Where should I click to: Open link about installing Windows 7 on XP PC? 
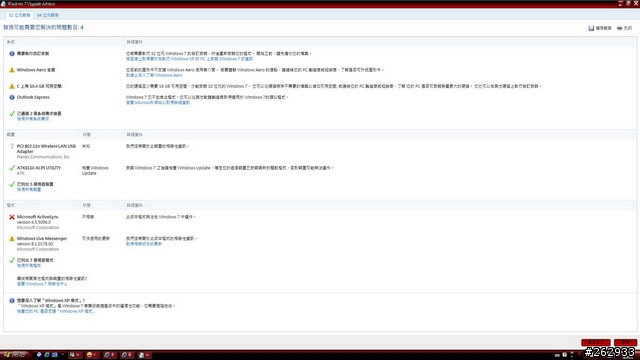click(x=189, y=59)
